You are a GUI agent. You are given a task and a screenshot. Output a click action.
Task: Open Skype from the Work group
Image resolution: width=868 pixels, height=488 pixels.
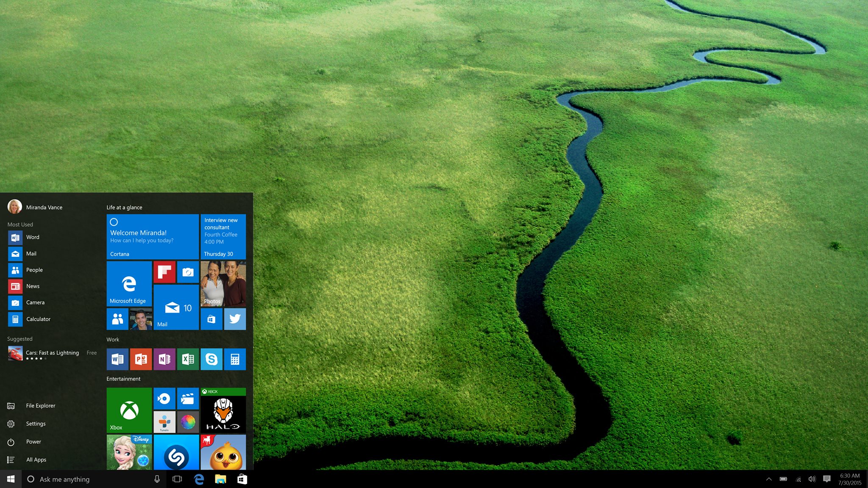pos(211,359)
